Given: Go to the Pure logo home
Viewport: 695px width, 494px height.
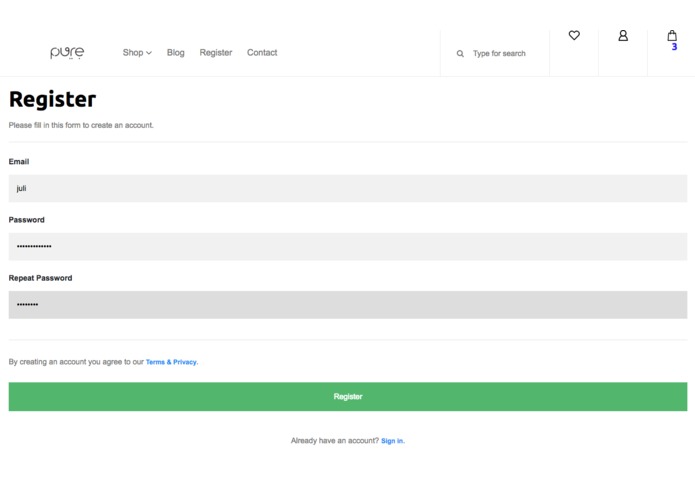Looking at the screenshot, I should click(67, 52).
